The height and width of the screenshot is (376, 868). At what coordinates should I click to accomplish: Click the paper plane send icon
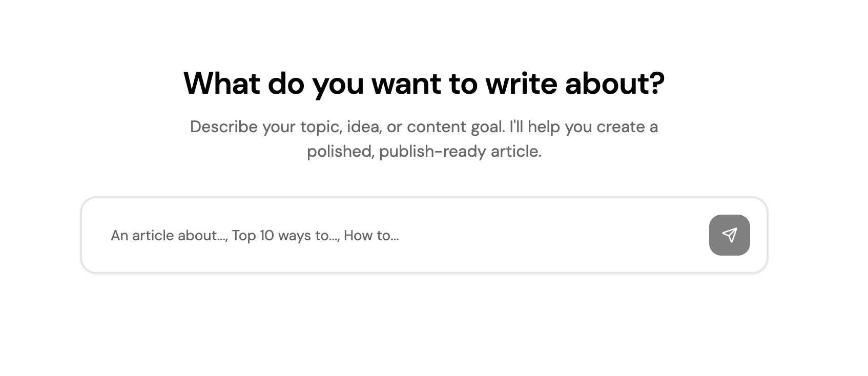click(x=729, y=235)
